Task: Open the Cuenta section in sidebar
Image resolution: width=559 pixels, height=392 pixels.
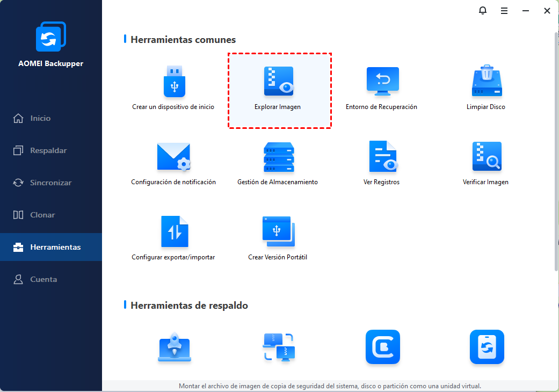Action: [x=43, y=279]
